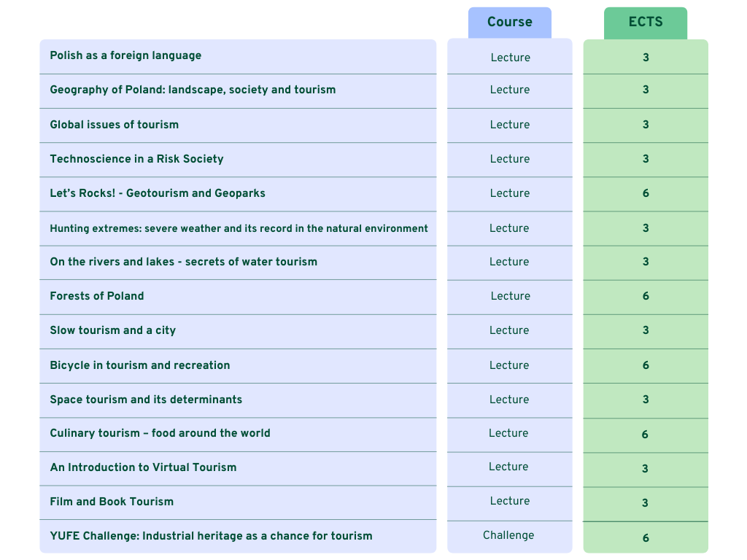Click Lecture cell for Forests of Poland
This screenshot has height=560, width=747.
coord(510,296)
